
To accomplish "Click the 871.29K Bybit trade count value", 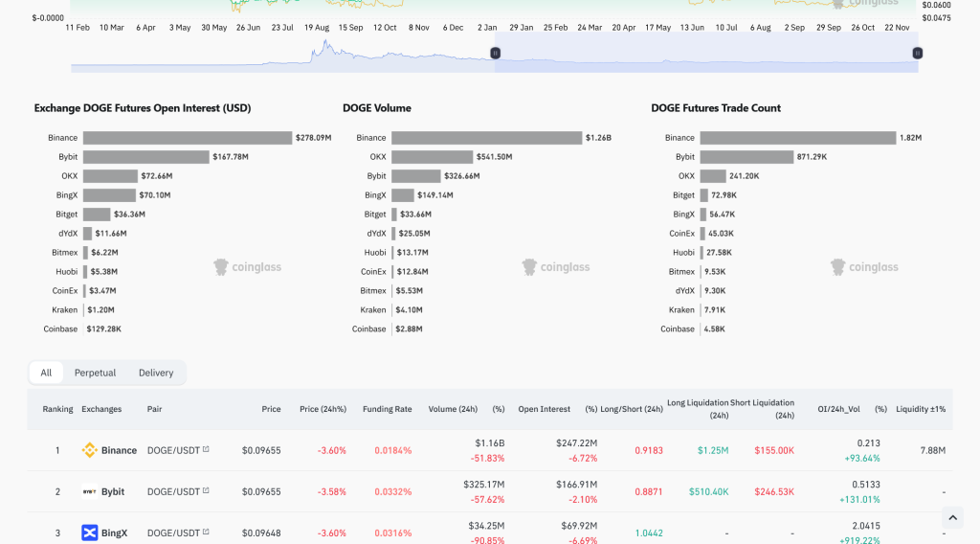I will coord(812,157).
